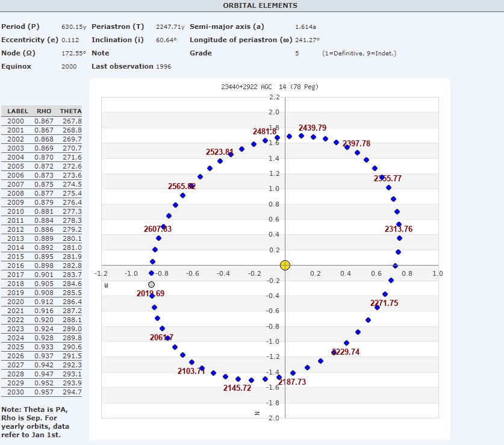Select the 2018 row in ephemeris table
This screenshot has height=445, width=504.
(42, 284)
